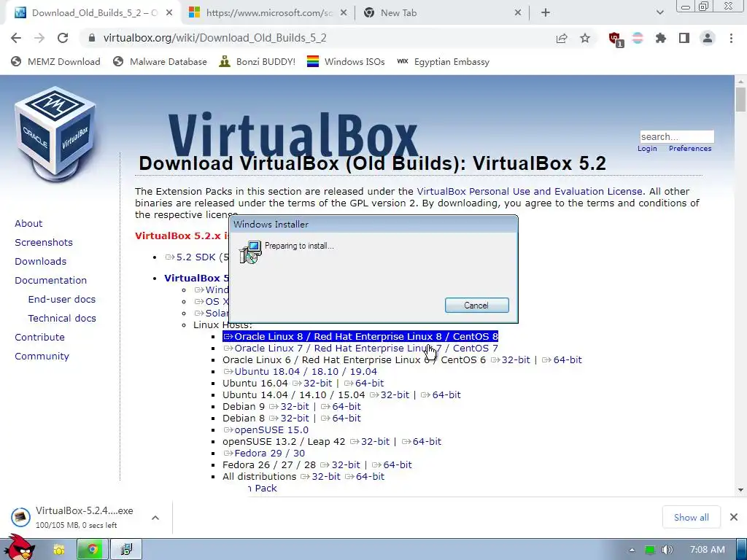This screenshot has width=747, height=560.
Task: Close the downloads bar
Action: [x=734, y=517]
